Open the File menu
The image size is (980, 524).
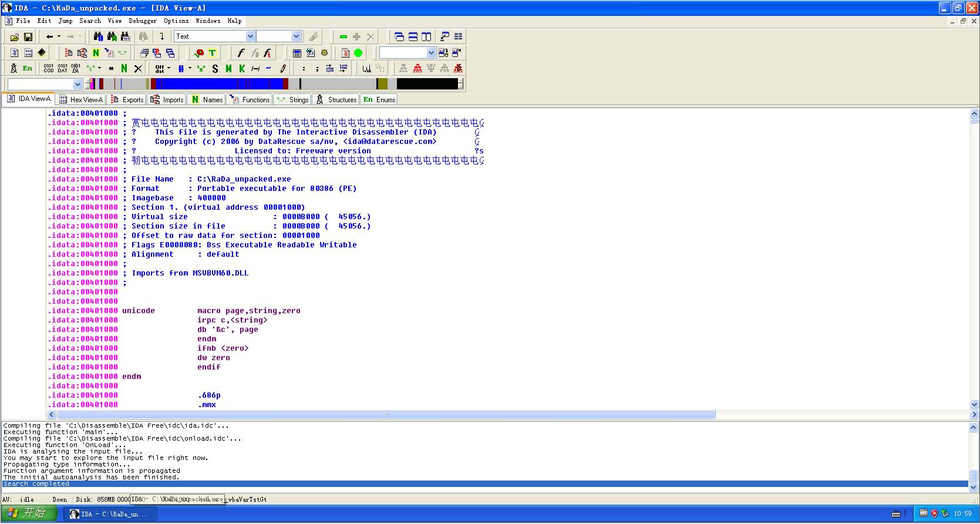(23, 21)
